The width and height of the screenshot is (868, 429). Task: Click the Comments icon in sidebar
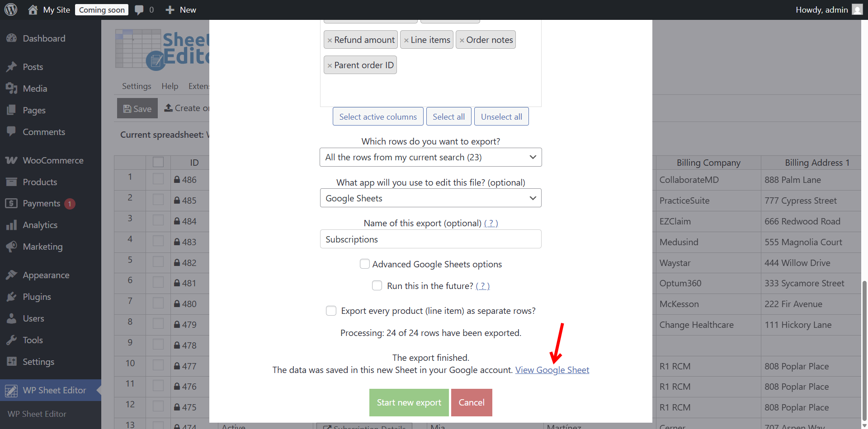tap(12, 132)
